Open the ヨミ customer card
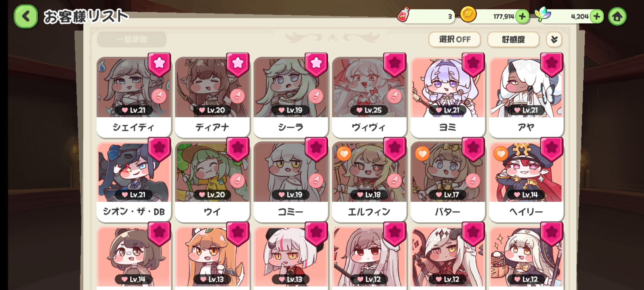 pyautogui.click(x=448, y=97)
